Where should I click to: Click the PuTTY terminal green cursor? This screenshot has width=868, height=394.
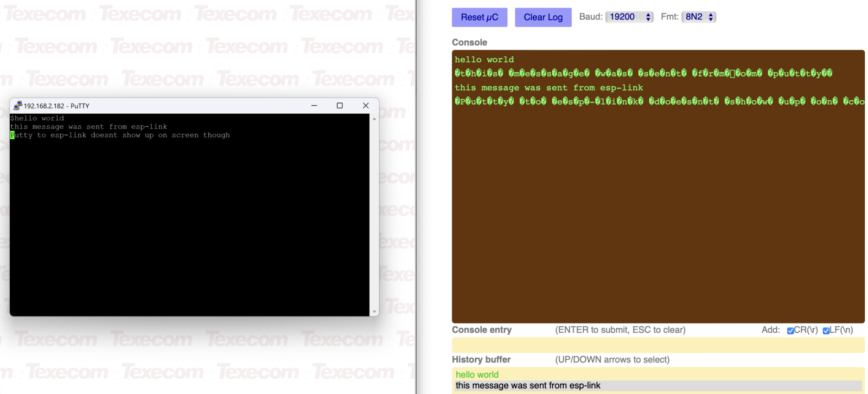click(12, 135)
